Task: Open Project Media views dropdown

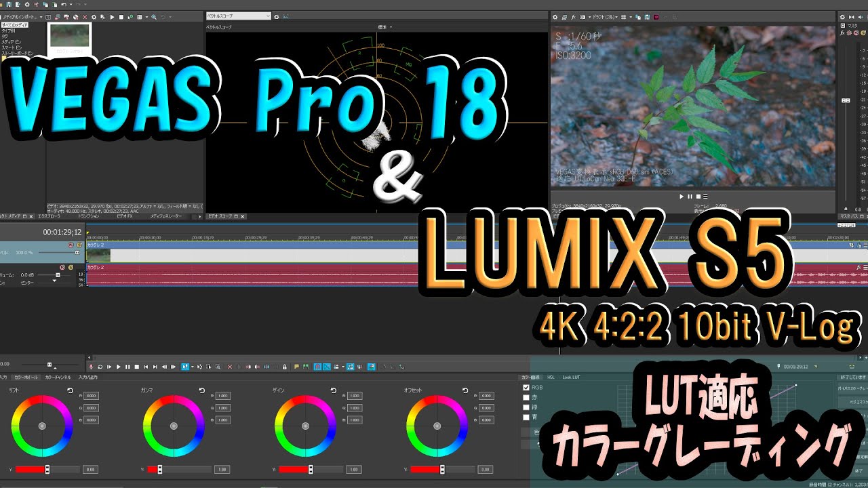Action: (146, 17)
